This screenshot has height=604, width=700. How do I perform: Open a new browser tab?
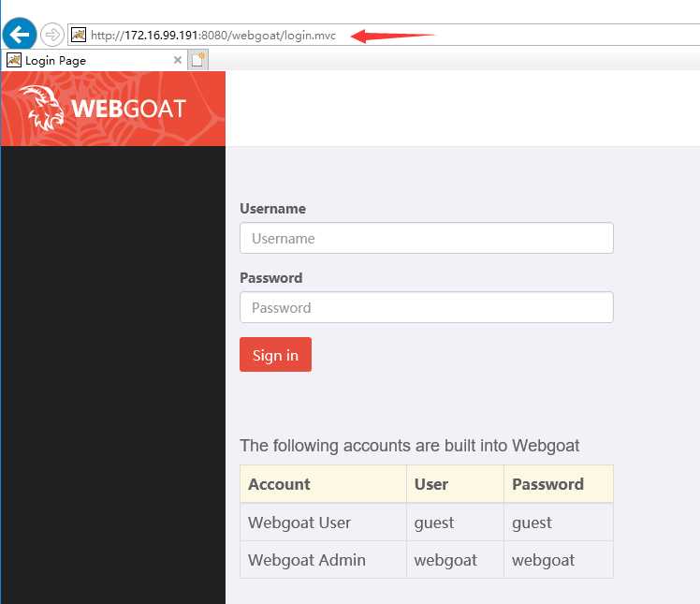pyautogui.click(x=197, y=60)
